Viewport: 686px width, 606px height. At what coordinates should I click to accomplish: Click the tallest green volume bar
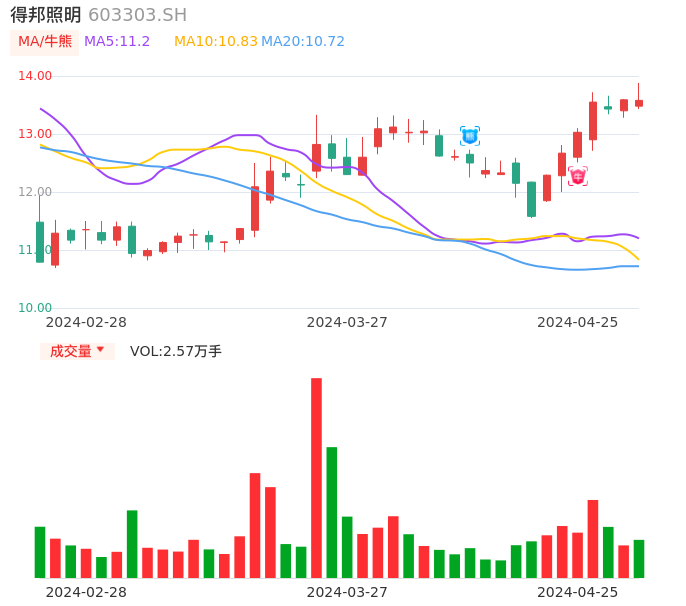point(332,512)
